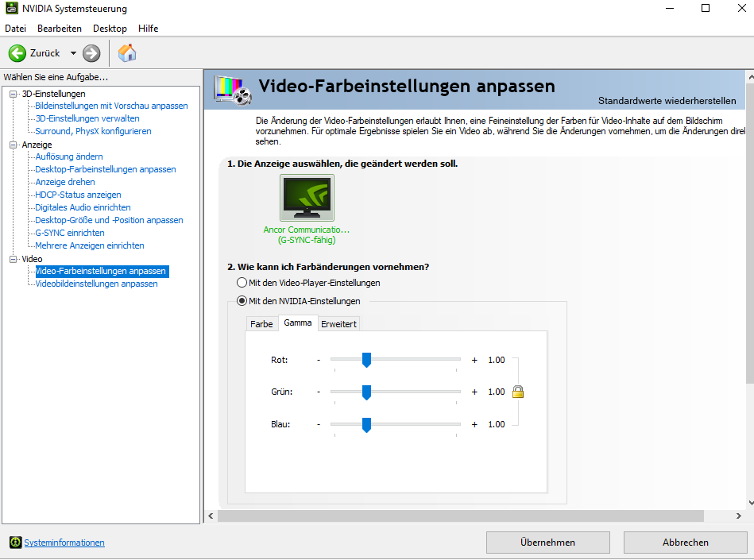Open the Desktop menu

coord(110,29)
